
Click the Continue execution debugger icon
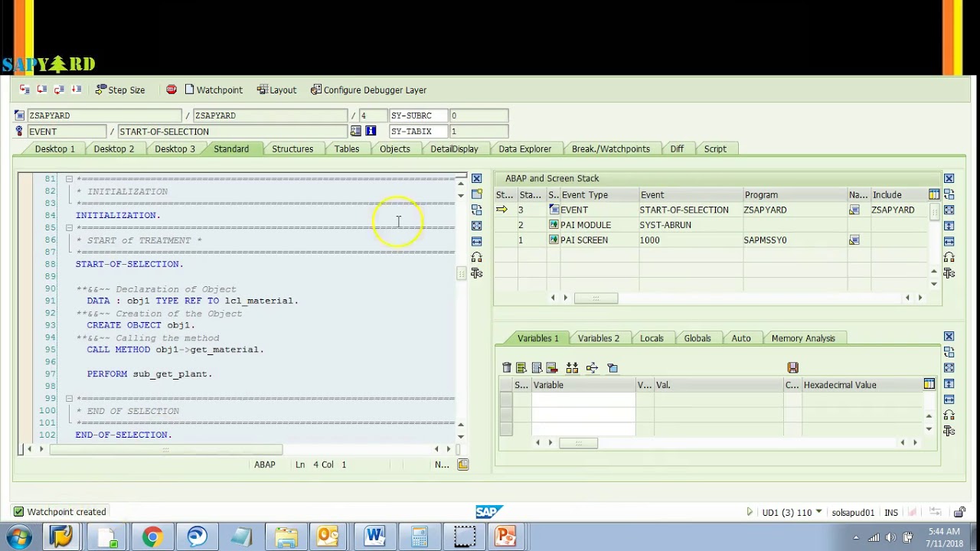click(76, 90)
